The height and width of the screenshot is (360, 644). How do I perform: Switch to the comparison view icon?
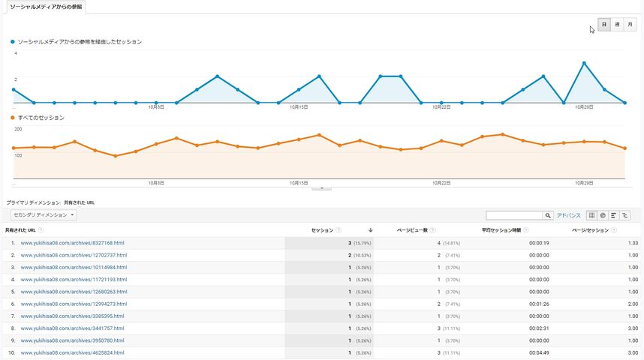pyautogui.click(x=624, y=215)
